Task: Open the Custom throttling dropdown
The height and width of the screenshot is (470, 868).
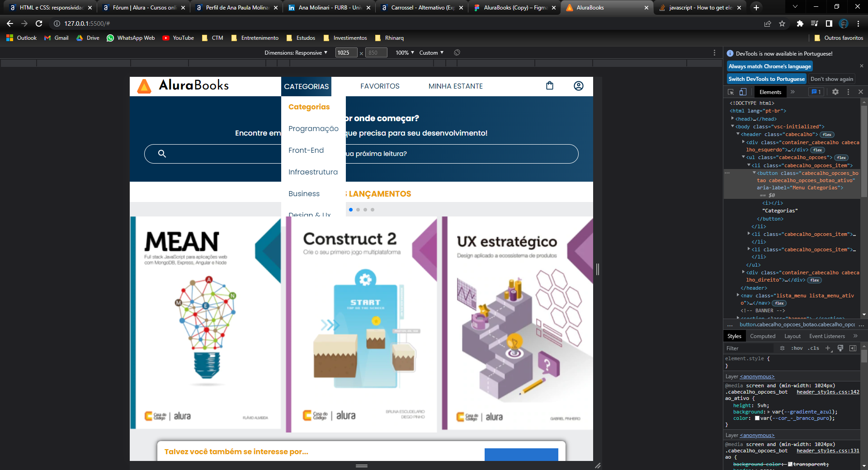Action: 431,52
